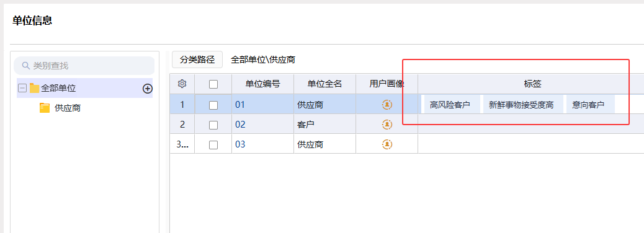This screenshot has width=644, height=233.
Task: Add a category with plus icon
Action: pos(148,88)
